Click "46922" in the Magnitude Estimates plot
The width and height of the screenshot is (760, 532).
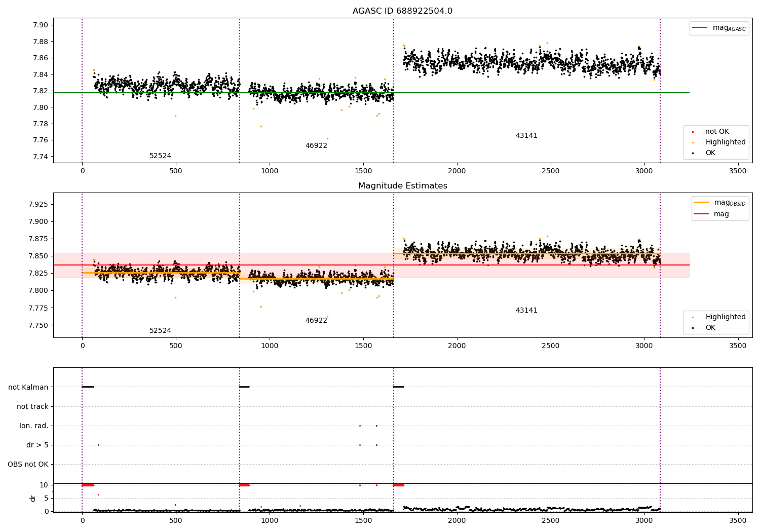pos(316,321)
